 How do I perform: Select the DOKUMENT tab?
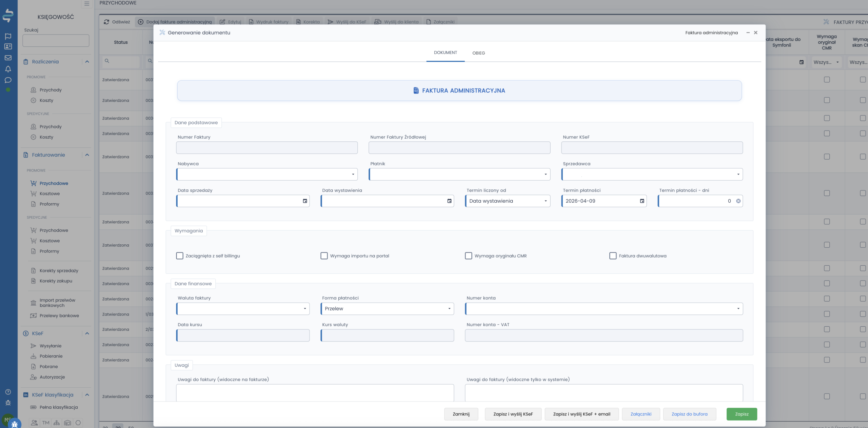point(445,53)
